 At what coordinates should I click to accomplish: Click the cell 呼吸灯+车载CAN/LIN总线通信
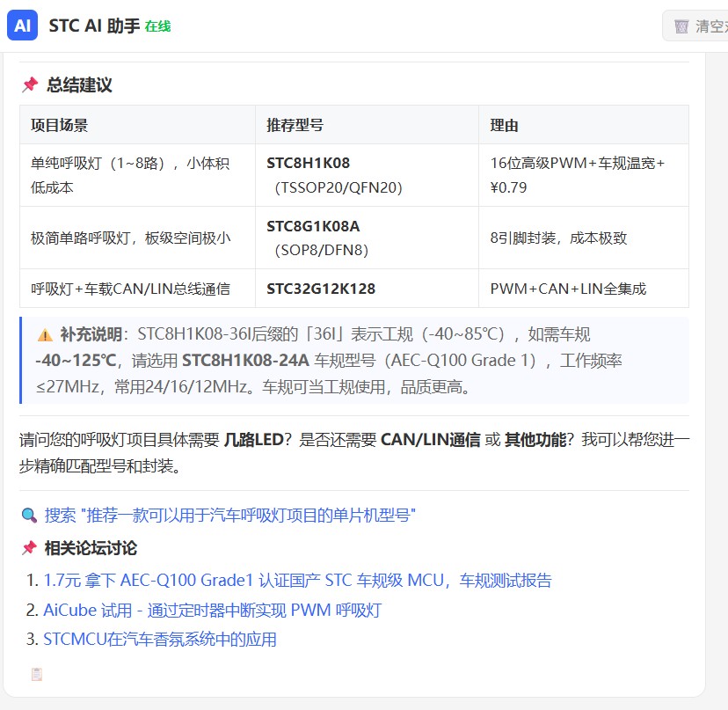(x=137, y=289)
